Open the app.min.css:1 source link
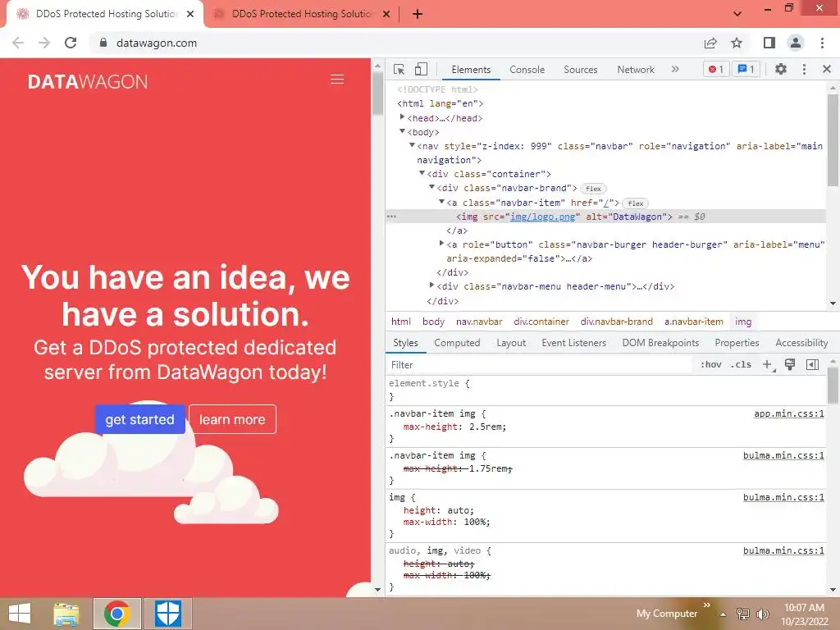The image size is (840, 630). 788,413
